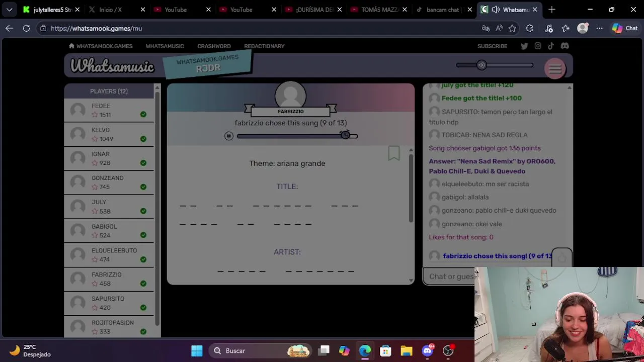Viewport: 644px width, 362px height.
Task: Click the song progress slider
Action: (297, 136)
